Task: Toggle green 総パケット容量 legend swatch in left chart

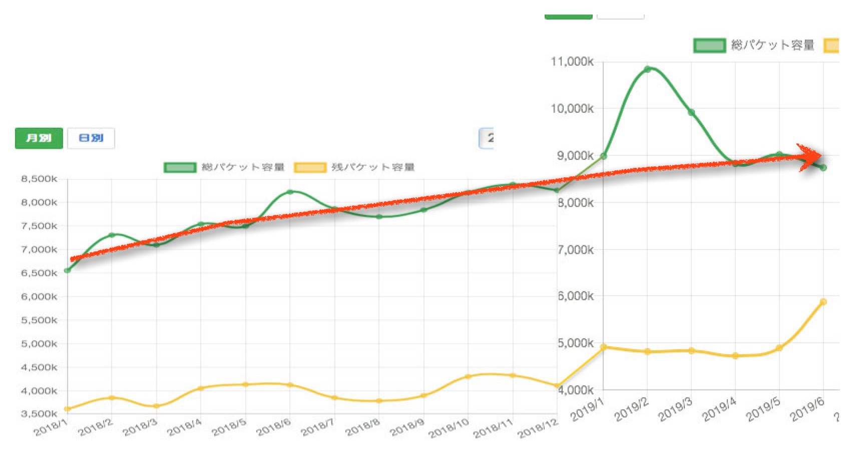Action: (180, 167)
